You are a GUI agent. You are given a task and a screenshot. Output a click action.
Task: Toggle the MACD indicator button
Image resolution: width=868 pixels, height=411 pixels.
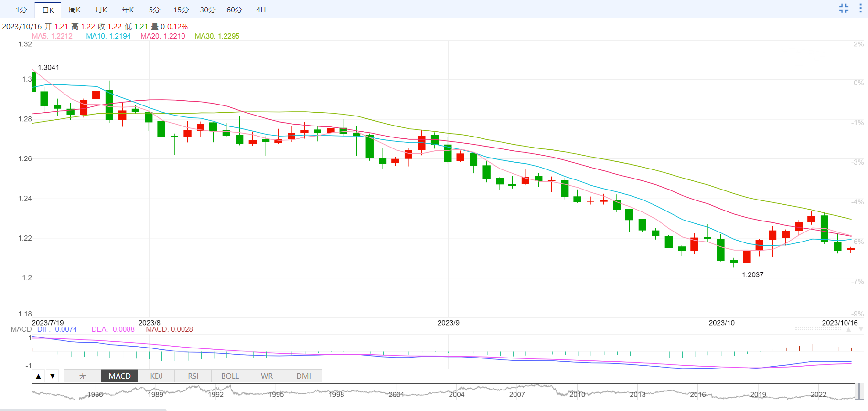tap(119, 376)
